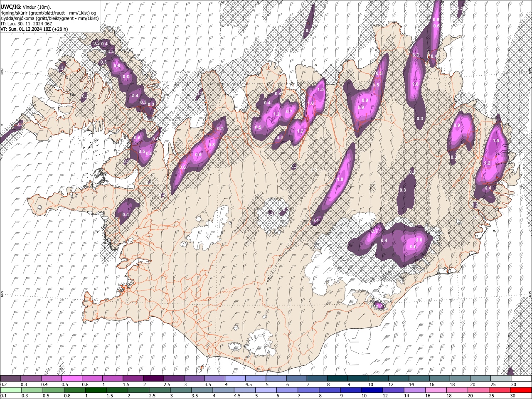
Task: Select the lower legend swatch labeled 2.5
Action: point(159,390)
